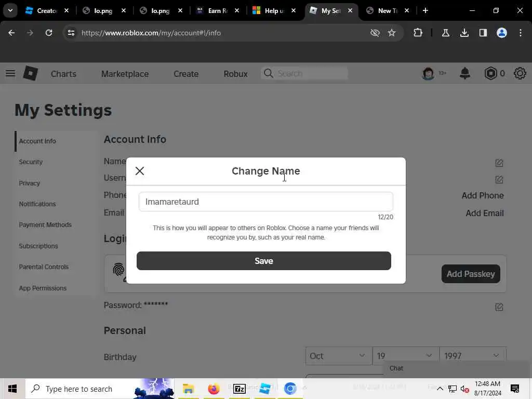Viewport: 532px width, 399px height.
Task: Open 7-Zip from the taskbar
Action: 239,389
